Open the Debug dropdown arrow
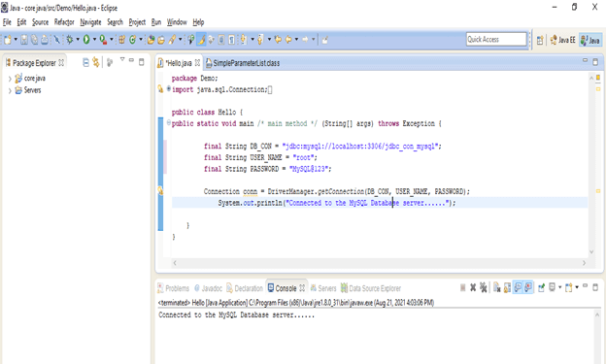The height and width of the screenshot is (364, 606). (78, 40)
